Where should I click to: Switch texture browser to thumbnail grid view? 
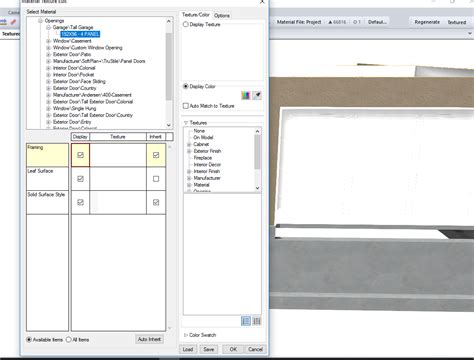coord(257,321)
